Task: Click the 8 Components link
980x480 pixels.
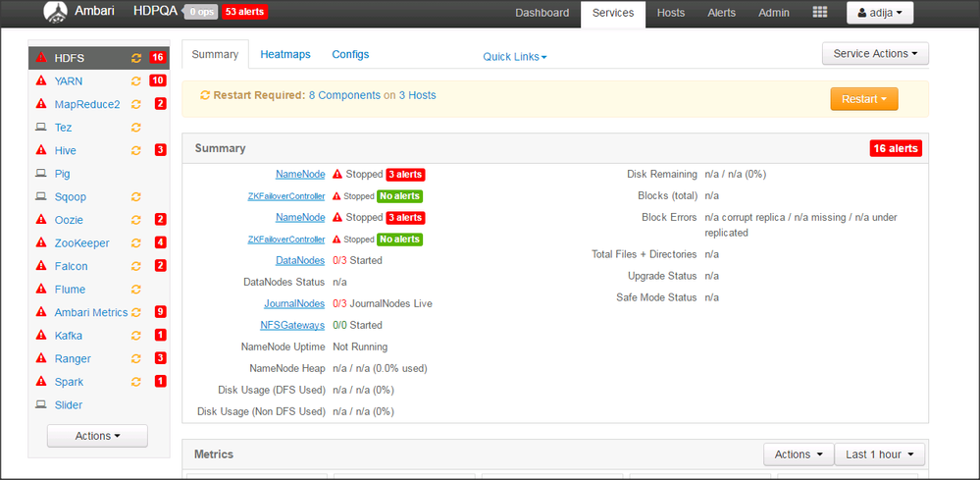Action: (344, 95)
